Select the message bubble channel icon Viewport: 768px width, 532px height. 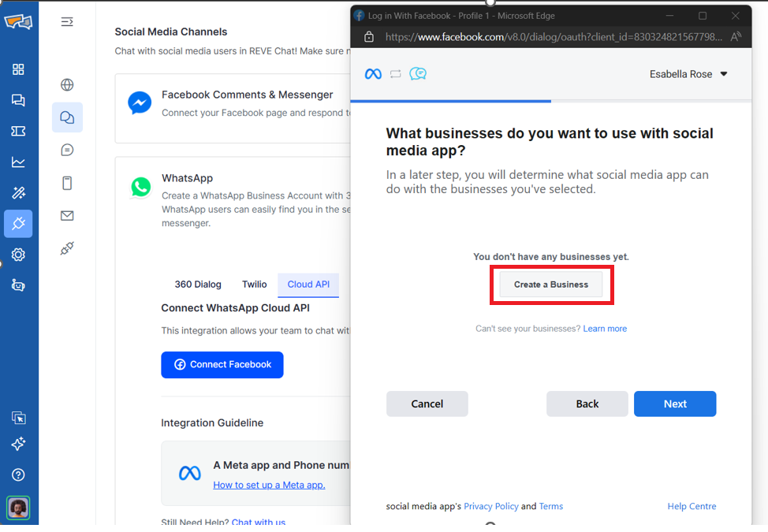(67, 150)
